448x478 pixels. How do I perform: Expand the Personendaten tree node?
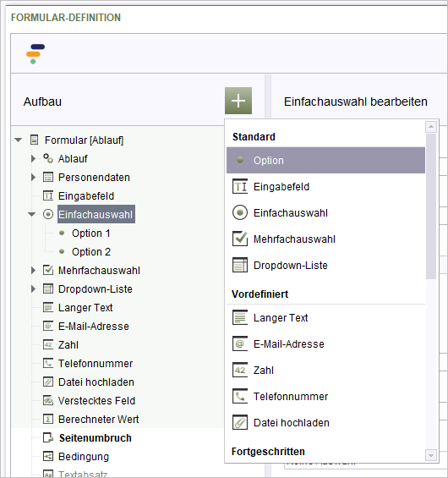click(x=33, y=177)
